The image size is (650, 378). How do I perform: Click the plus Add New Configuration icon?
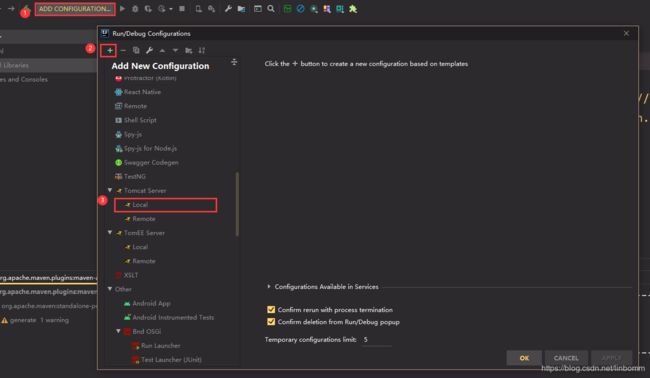[x=109, y=51]
